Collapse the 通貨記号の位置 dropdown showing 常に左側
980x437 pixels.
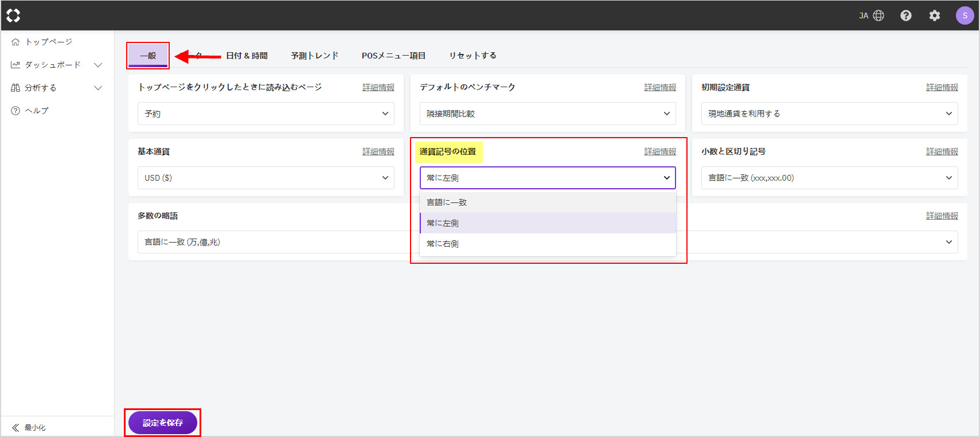[x=548, y=178]
